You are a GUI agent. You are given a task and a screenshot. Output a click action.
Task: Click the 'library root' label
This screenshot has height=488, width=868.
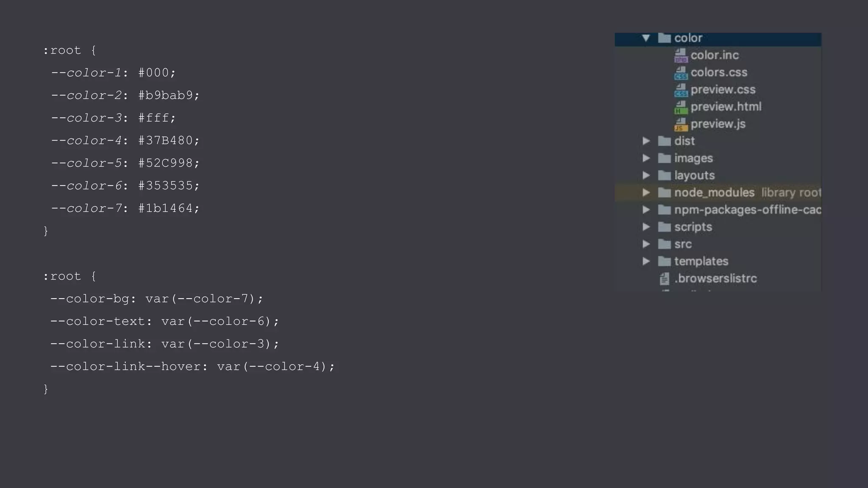pyautogui.click(x=791, y=192)
